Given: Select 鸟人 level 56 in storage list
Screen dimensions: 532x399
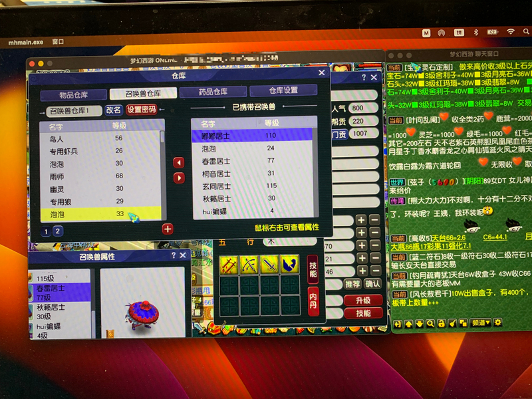Looking at the screenshot, I should pos(100,138).
